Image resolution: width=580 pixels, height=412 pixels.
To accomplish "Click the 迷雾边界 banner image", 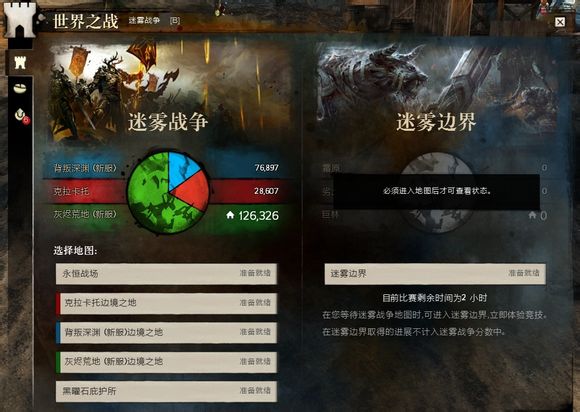I will [x=438, y=91].
